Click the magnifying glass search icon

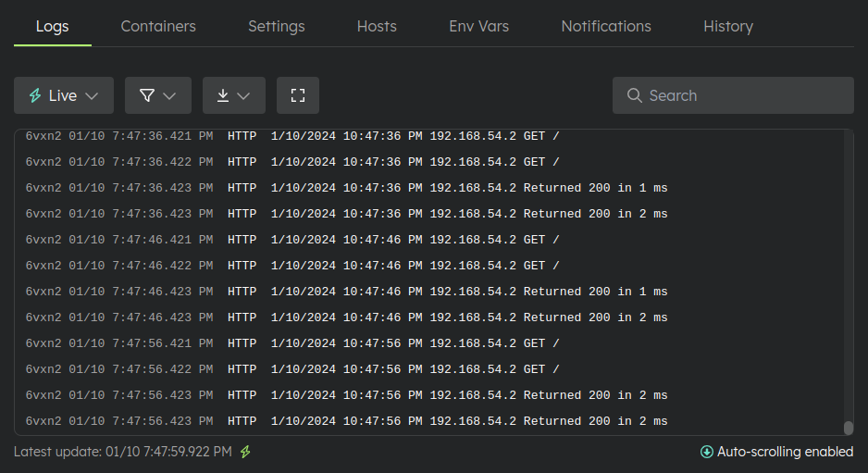coord(634,95)
